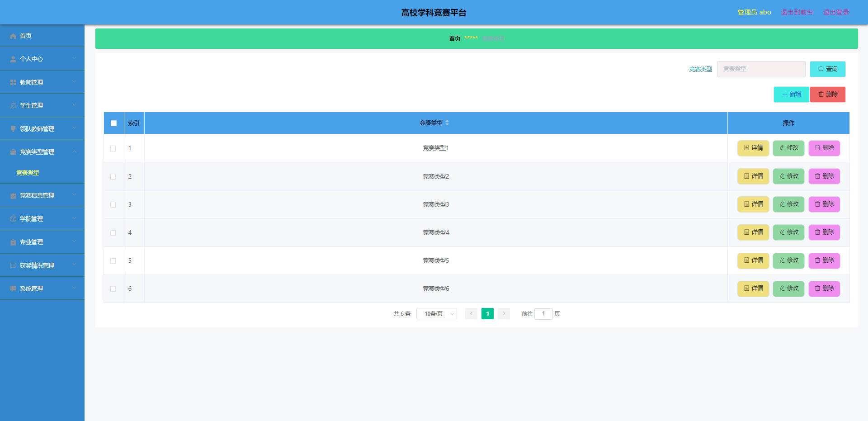Click the icon beside 领队教师管理
Screen dimensions: 868x421
click(x=13, y=129)
